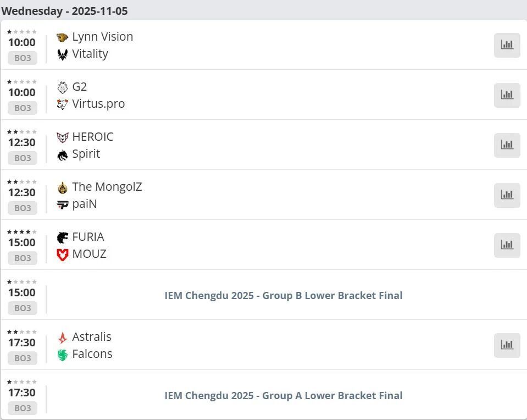Open the Astralis team name
Viewport: 527px width, 420px height.
pyautogui.click(x=91, y=337)
